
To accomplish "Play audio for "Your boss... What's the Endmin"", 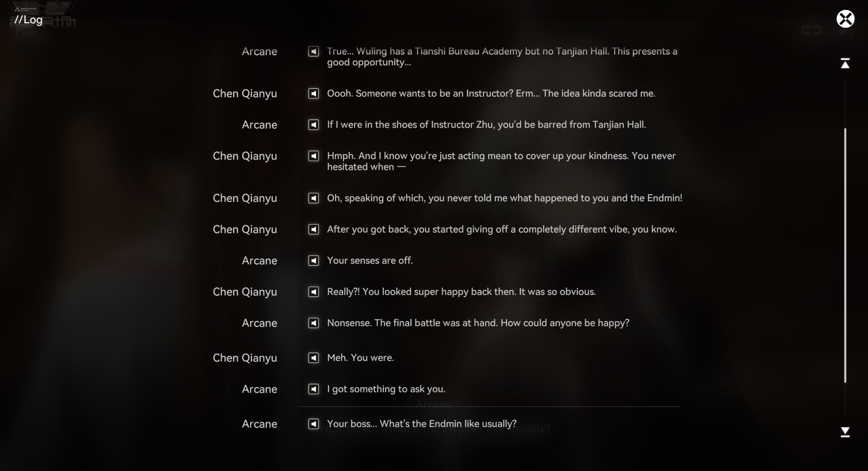I will click(313, 424).
